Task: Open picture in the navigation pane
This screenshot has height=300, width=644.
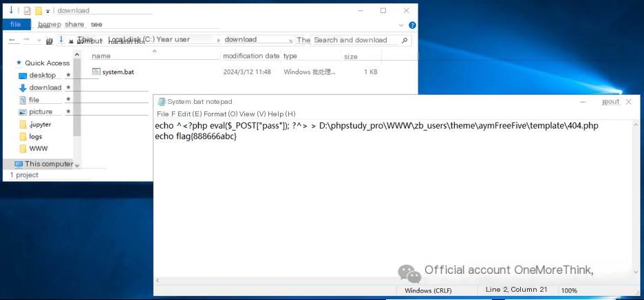Action: point(41,111)
